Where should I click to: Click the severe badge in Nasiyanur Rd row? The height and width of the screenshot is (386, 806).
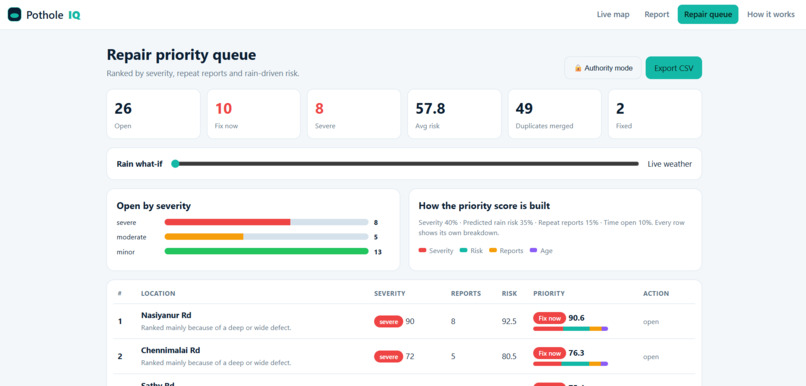(389, 321)
